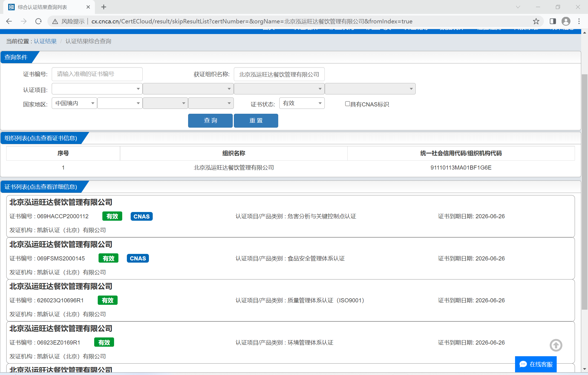Open the browser profile avatar menu
Screen dimensions: 588x375
[566, 21]
